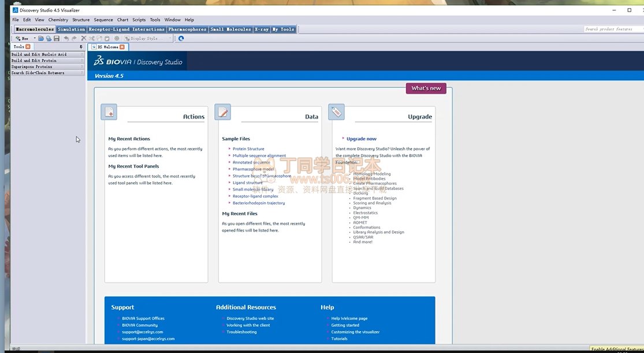Screen dimensions: 644x353
Task: Switch to the X-ray tab
Action: 262,29
